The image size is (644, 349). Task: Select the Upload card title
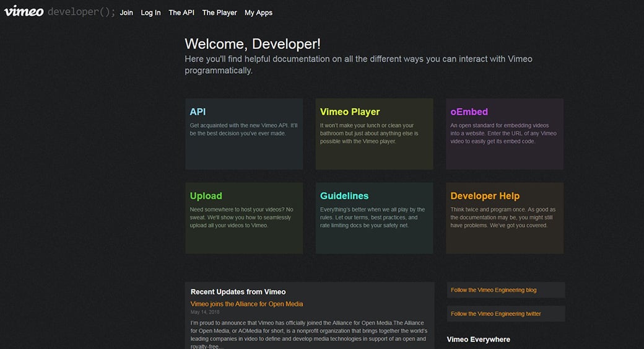(206, 196)
